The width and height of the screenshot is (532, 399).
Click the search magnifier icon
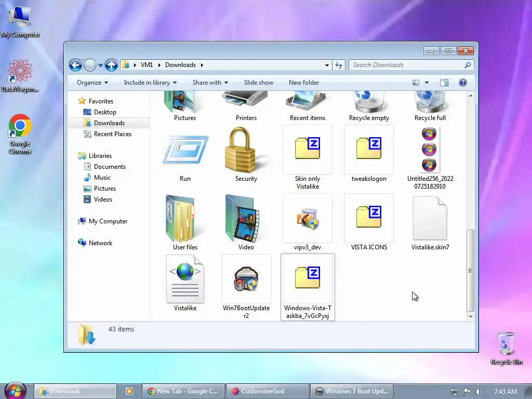coord(468,65)
